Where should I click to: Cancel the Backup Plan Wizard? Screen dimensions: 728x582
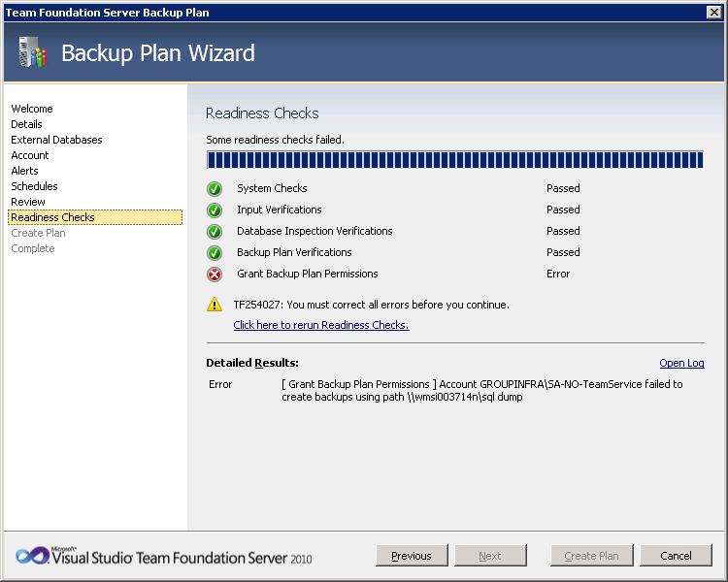[x=676, y=556]
